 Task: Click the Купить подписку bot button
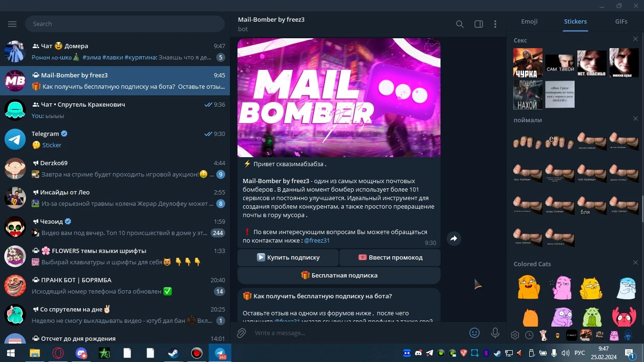tap(288, 258)
